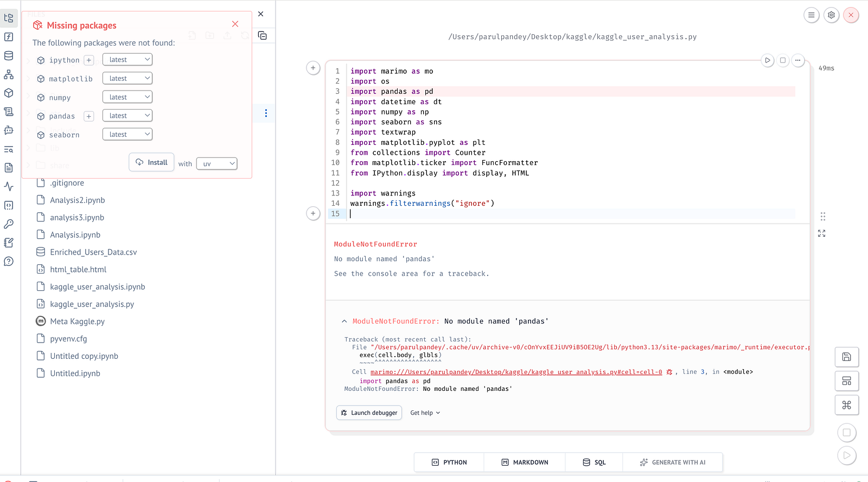Toggle the add button next to ipython
The width and height of the screenshot is (868, 482).
click(89, 60)
